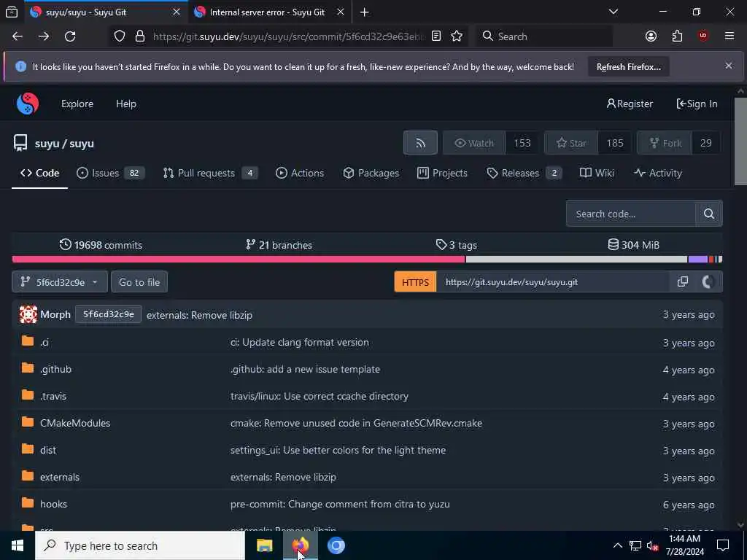Open the Projects tab
The height and width of the screenshot is (560, 747).
pyautogui.click(x=442, y=174)
